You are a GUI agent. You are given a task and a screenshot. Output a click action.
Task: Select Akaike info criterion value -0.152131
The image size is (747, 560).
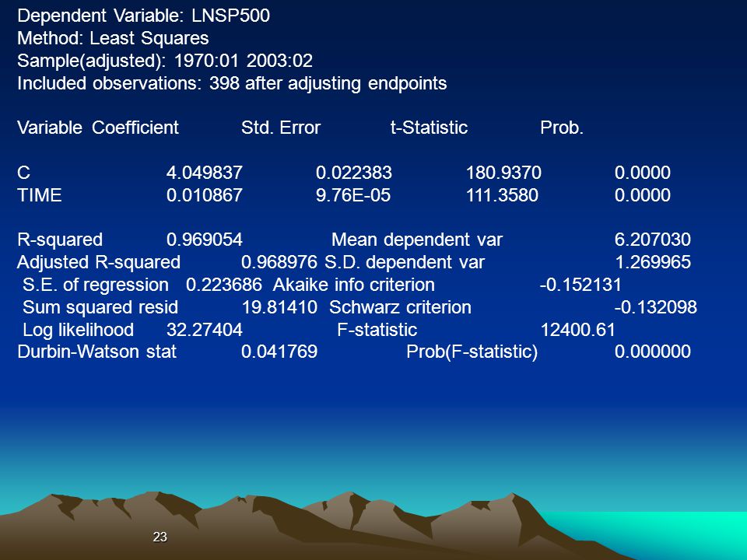click(x=580, y=285)
